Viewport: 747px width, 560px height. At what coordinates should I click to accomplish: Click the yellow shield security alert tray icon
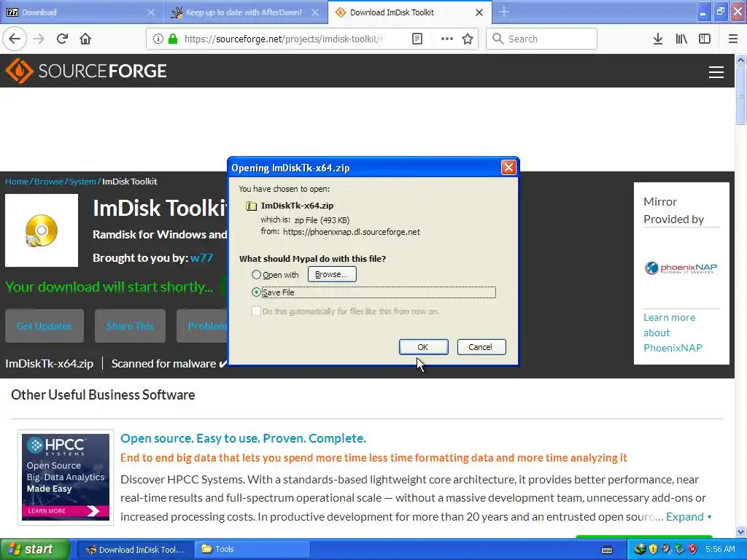[653, 549]
